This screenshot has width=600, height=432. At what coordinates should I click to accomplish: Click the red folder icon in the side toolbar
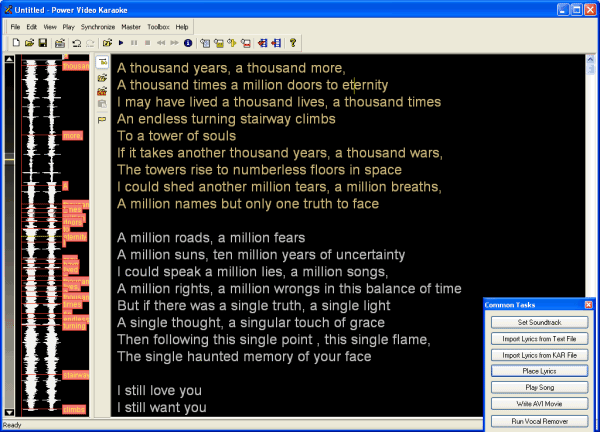[x=102, y=91]
